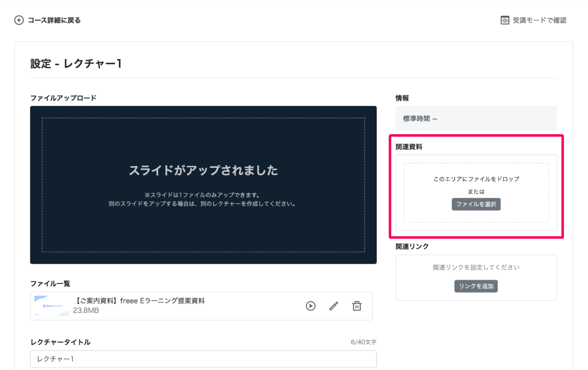The image size is (588, 370).
Task: Delete the freee Eラーニング提案資料 file with trash icon
Action: pos(357,306)
